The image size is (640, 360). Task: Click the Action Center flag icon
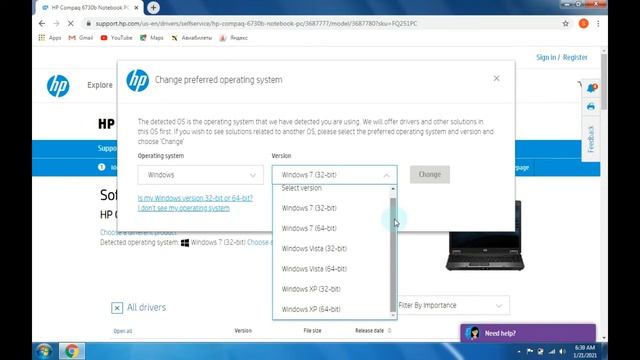click(530, 351)
